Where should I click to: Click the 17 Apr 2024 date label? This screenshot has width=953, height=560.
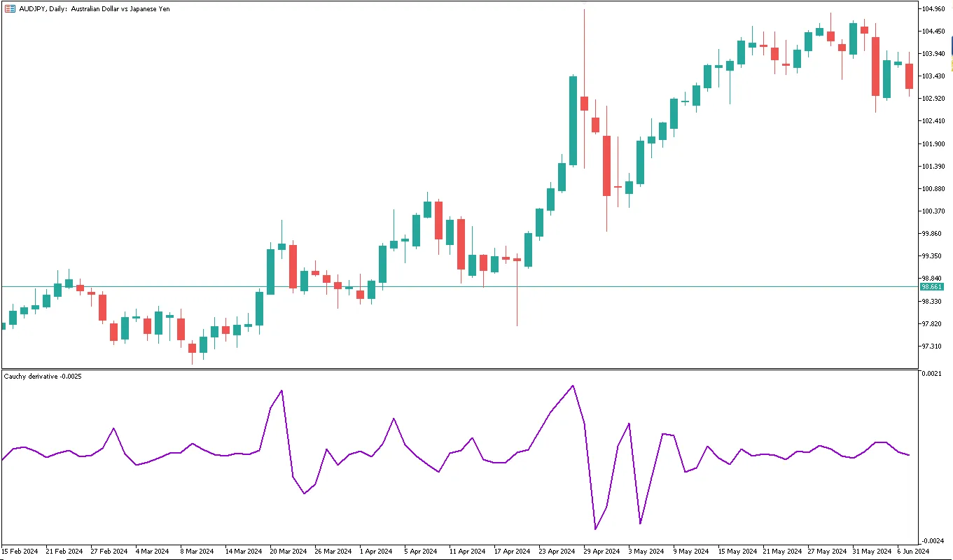[x=513, y=552]
